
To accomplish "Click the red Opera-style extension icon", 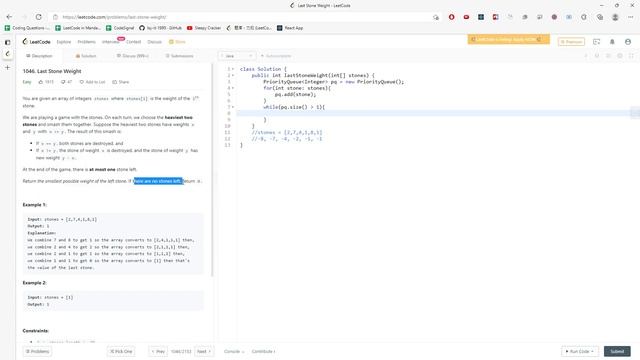I will [451, 17].
